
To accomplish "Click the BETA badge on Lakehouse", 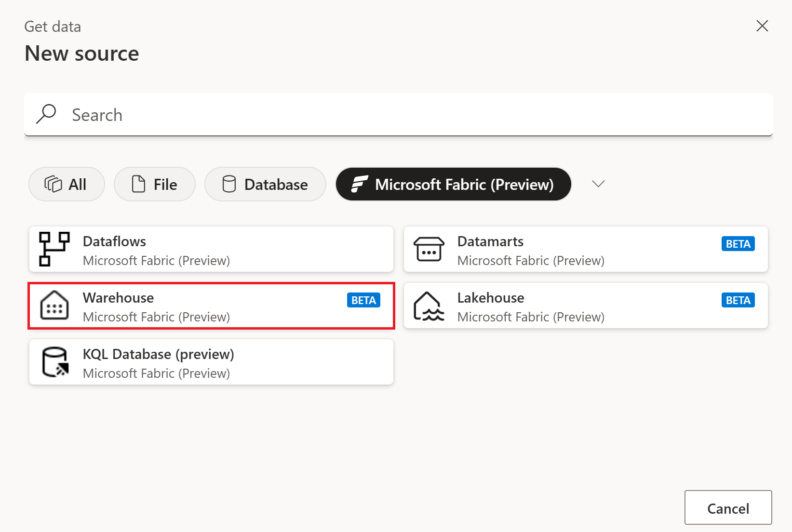I will click(x=738, y=300).
